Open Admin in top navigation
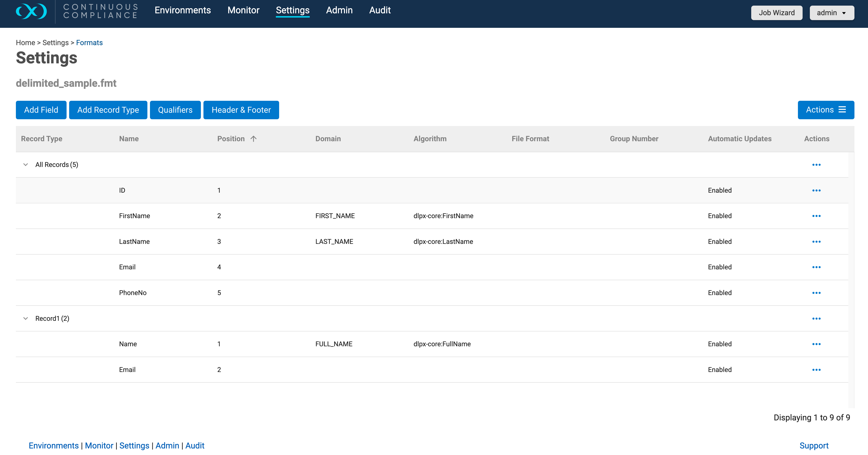Screen dimensions: 868x455 (339, 10)
